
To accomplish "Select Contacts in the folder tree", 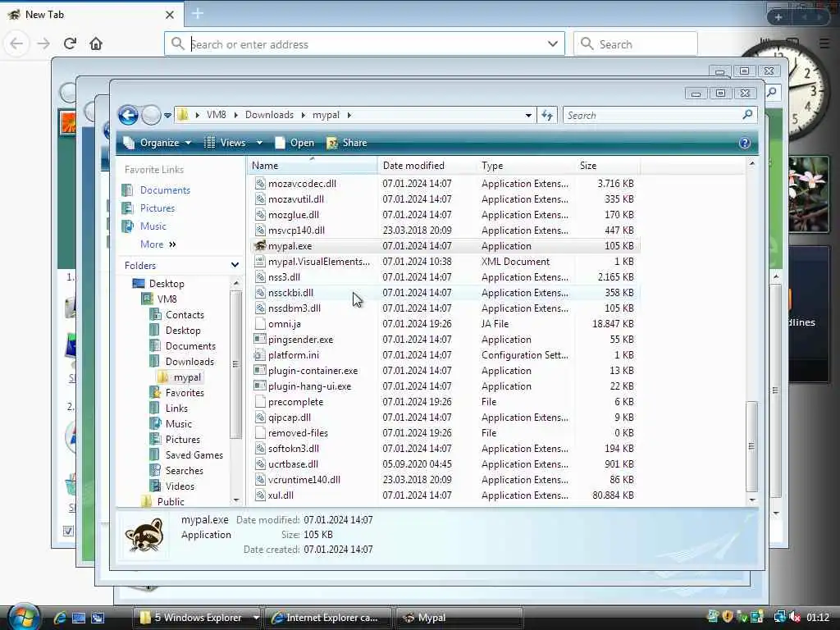I will click(185, 315).
